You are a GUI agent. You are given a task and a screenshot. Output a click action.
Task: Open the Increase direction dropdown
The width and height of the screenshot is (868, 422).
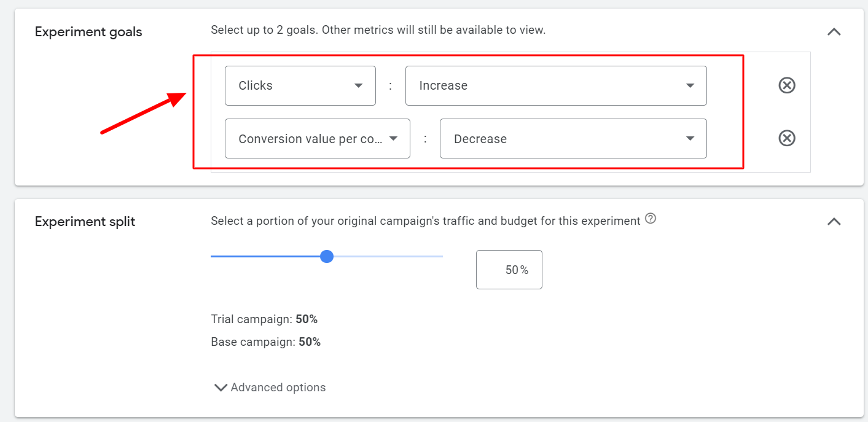coord(556,85)
